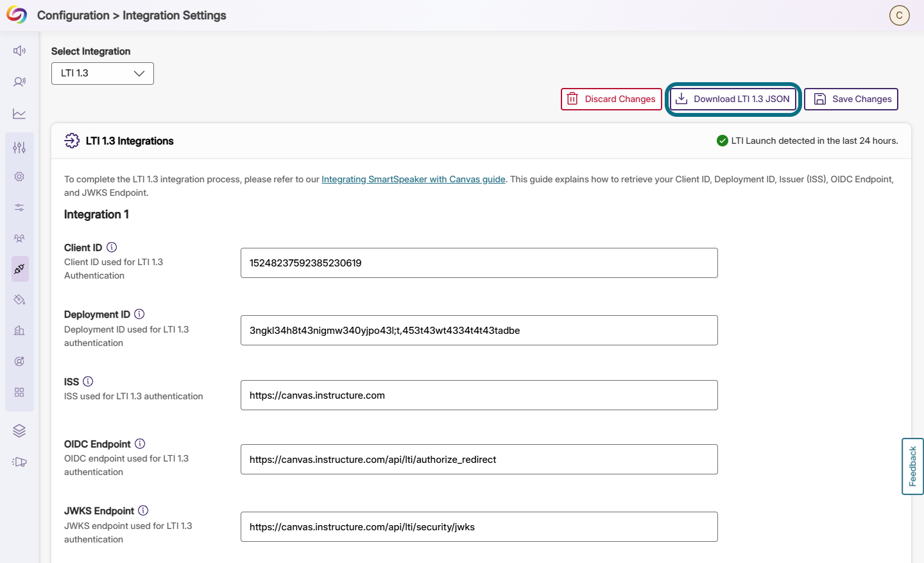Open the users group sidebar icon
924x563 pixels.
click(19, 238)
